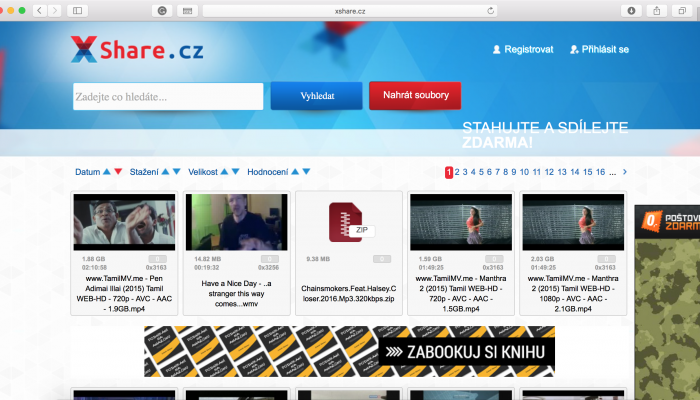
Task: Open 'Have a Nice Day' wmv title link
Action: coord(236,293)
